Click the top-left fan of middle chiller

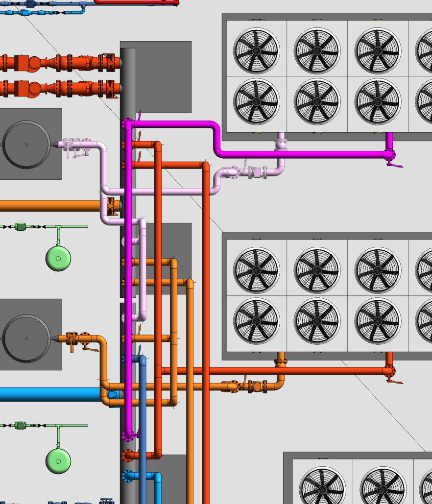coord(256,270)
